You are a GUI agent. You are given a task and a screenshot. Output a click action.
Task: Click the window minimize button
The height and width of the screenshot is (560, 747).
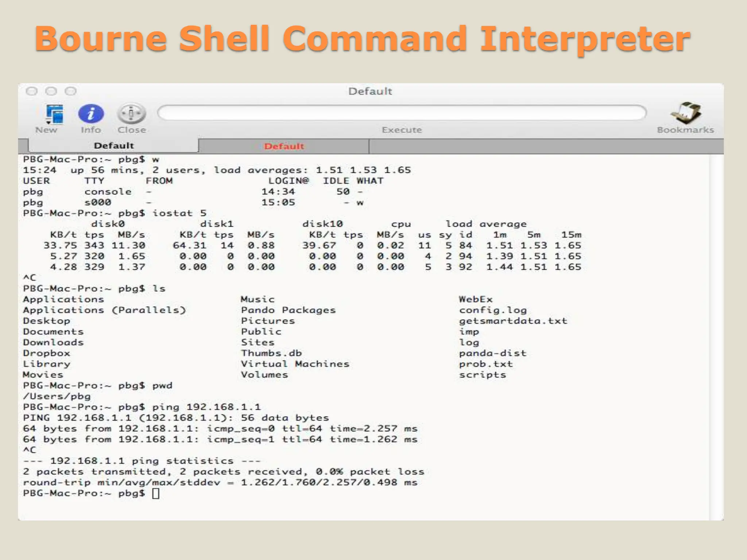(51, 91)
